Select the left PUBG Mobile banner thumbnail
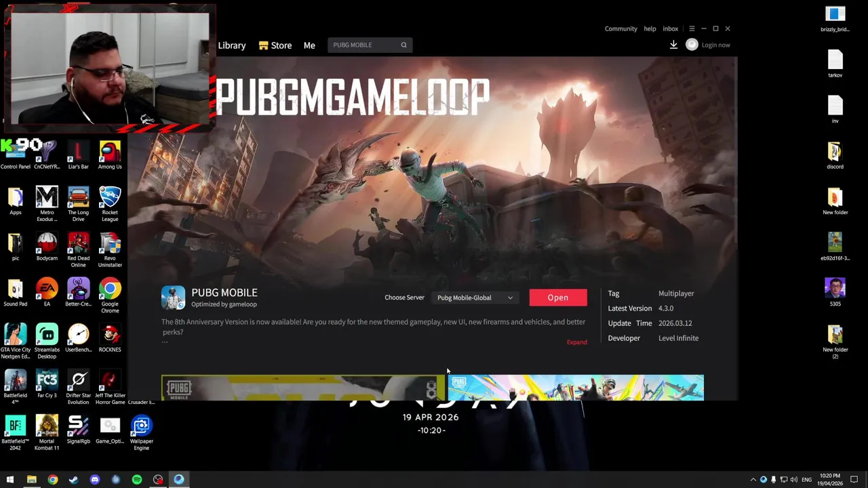Screen dimensions: 868x488 303,388
